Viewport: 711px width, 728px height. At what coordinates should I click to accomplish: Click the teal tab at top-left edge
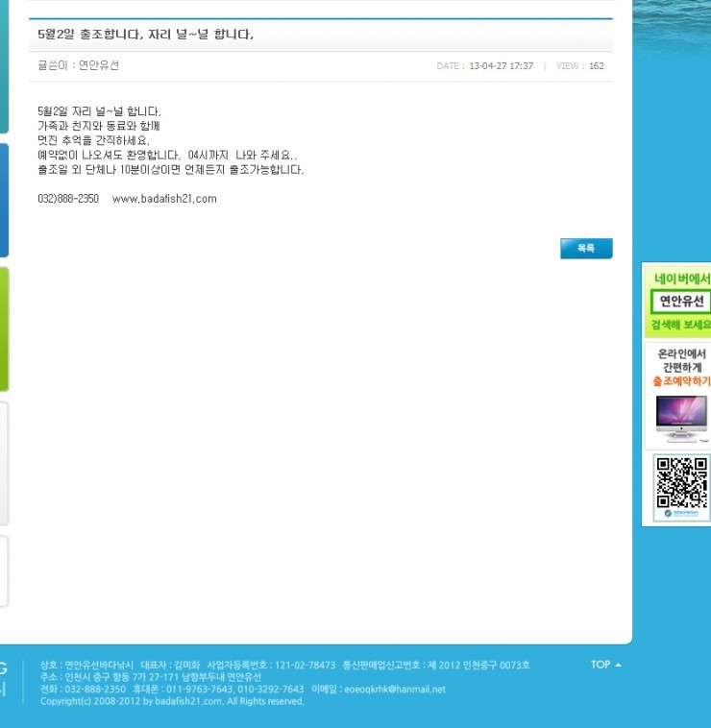click(x=4, y=65)
